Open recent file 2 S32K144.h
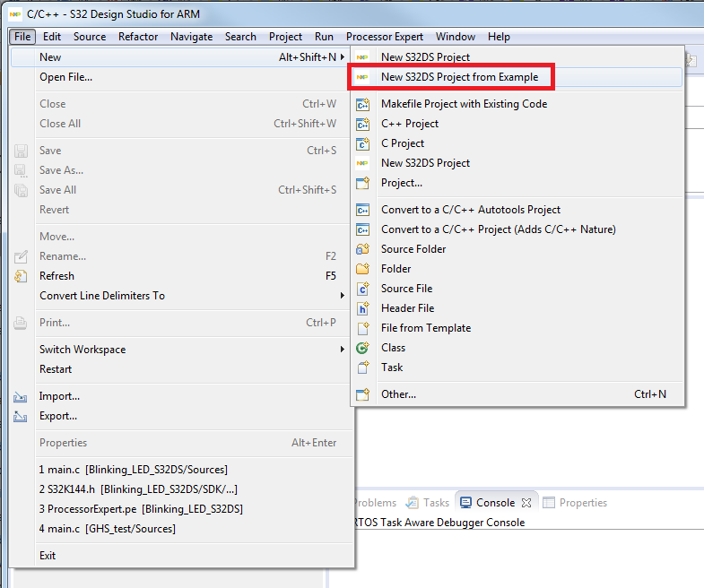 pos(179,489)
